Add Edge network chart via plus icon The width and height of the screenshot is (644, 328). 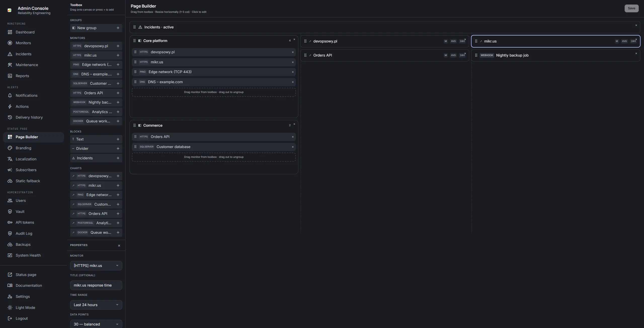tap(118, 195)
